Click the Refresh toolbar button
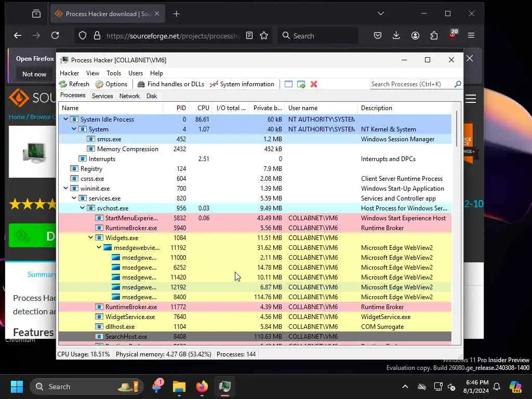Viewport: 532px width, 399px height. [x=74, y=84]
